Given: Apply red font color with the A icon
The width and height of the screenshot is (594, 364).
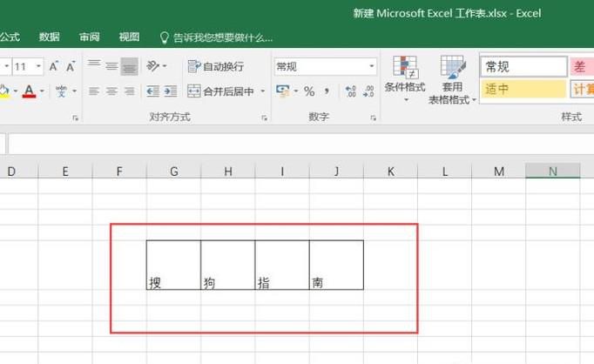Looking at the screenshot, I should 29,91.
